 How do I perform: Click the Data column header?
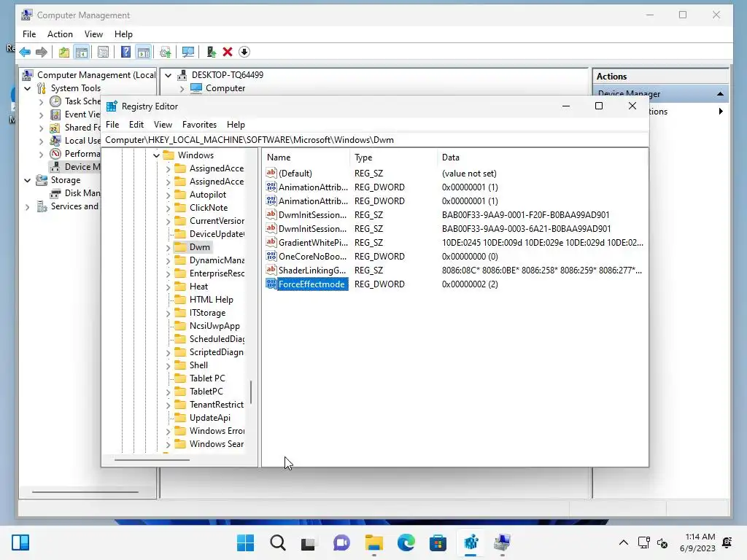click(542, 157)
